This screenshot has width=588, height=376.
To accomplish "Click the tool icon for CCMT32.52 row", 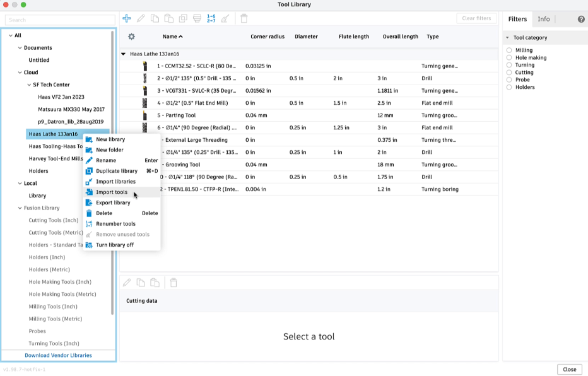I will (144, 66).
